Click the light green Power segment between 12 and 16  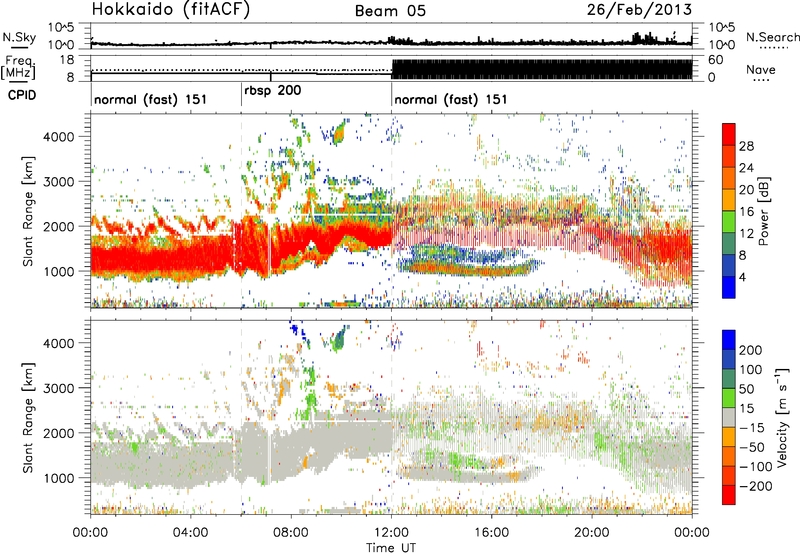point(729,221)
